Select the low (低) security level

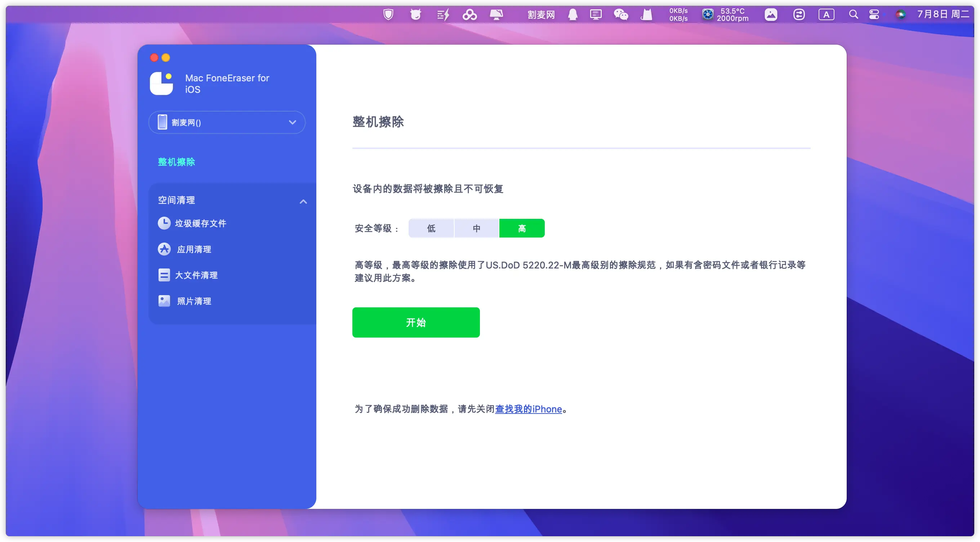[x=431, y=229]
